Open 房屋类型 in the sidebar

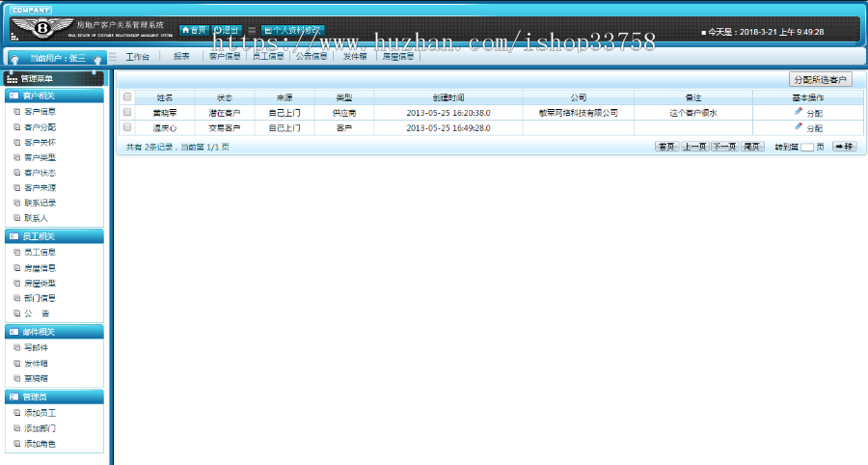tap(40, 284)
